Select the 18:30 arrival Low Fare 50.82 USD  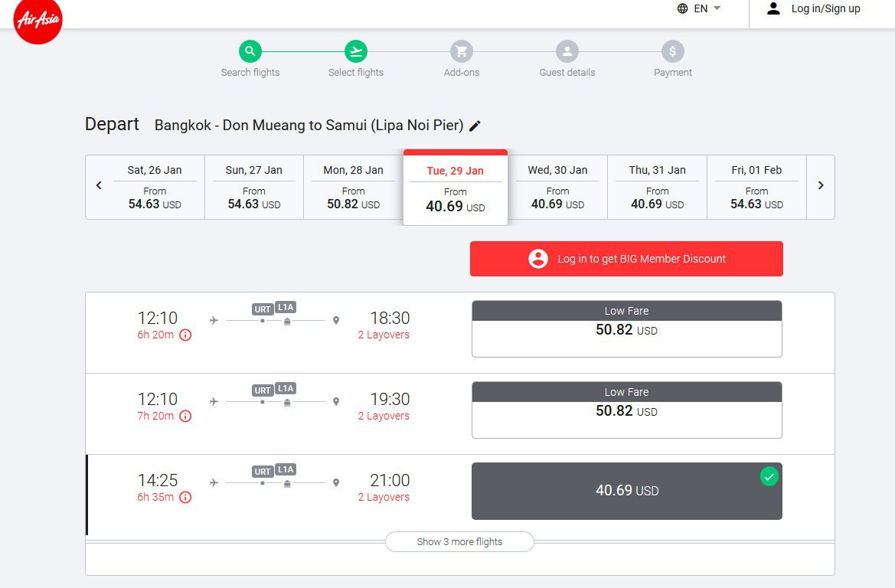pos(627,328)
